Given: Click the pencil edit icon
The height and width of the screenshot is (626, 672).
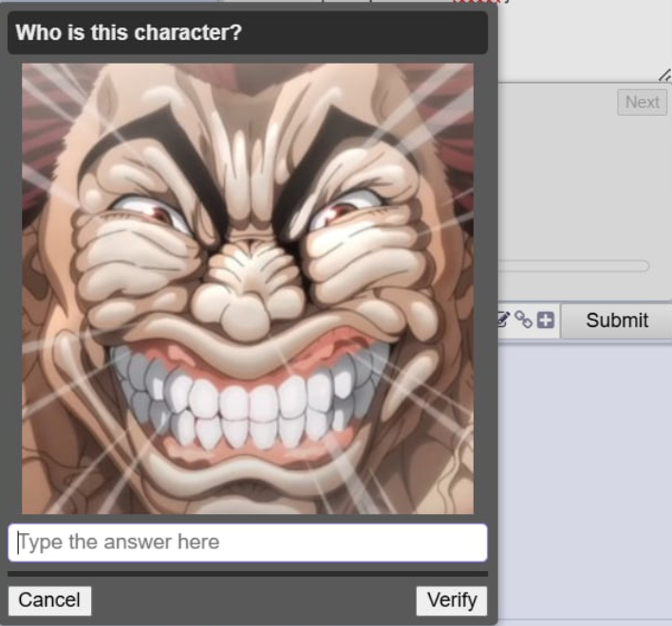Looking at the screenshot, I should (504, 320).
